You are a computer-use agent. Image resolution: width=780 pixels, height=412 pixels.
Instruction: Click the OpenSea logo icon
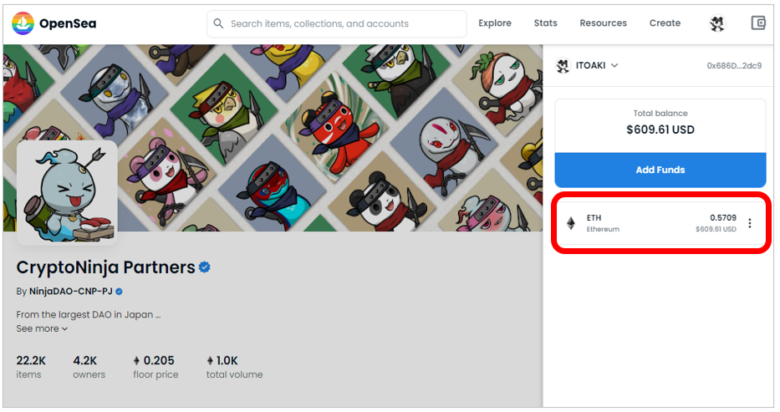click(x=23, y=23)
